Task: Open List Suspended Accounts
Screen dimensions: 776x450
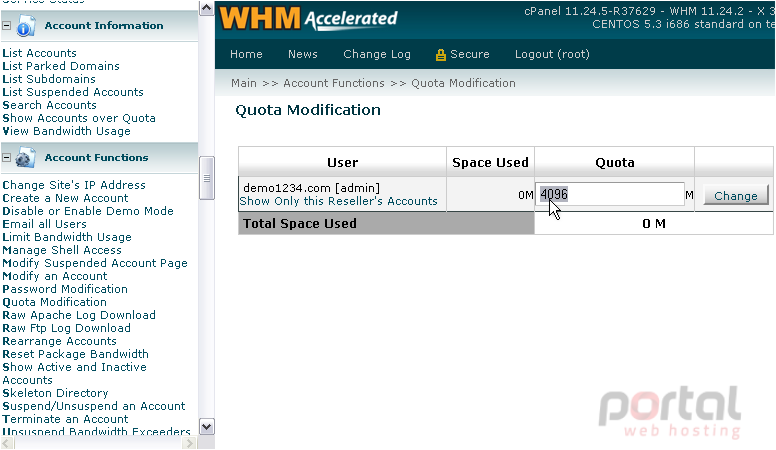Action: click(x=73, y=92)
